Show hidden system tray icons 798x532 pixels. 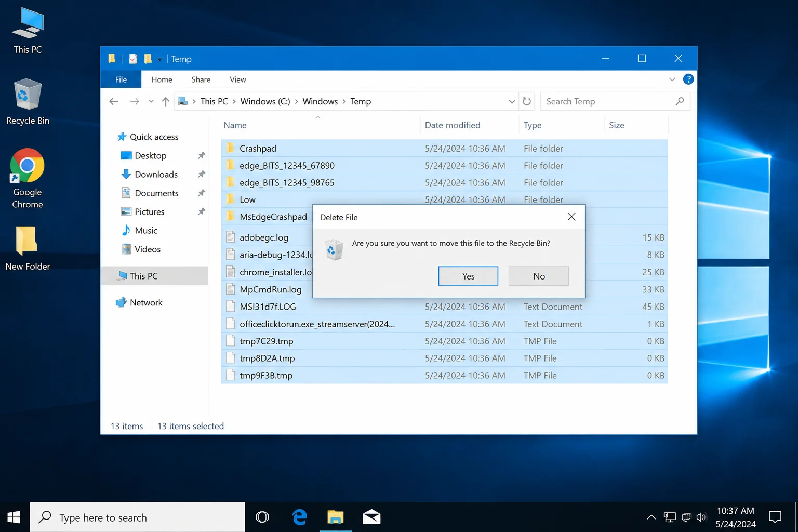pos(651,517)
